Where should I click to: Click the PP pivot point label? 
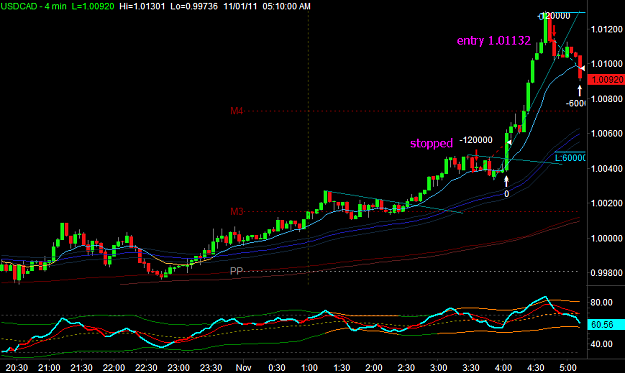pyautogui.click(x=236, y=271)
